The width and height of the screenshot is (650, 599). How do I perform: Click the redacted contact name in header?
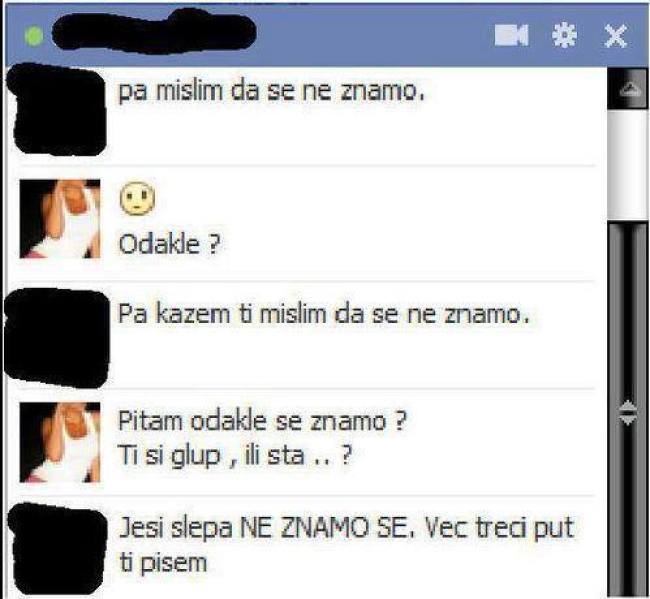point(153,32)
